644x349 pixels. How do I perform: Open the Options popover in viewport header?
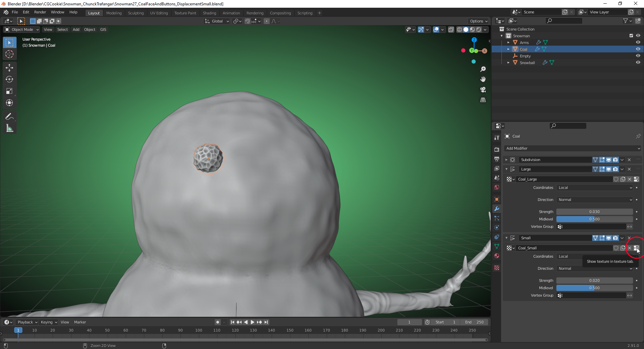click(479, 21)
